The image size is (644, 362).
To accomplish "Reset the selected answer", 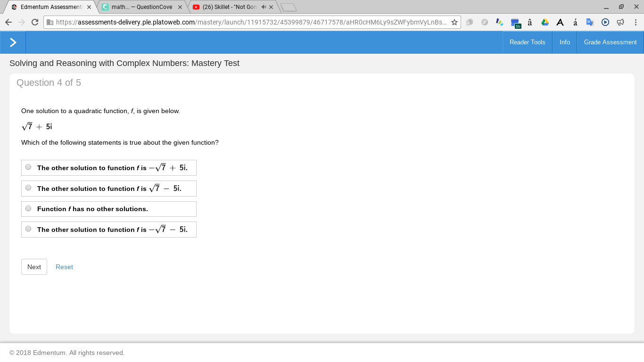I will click(64, 267).
